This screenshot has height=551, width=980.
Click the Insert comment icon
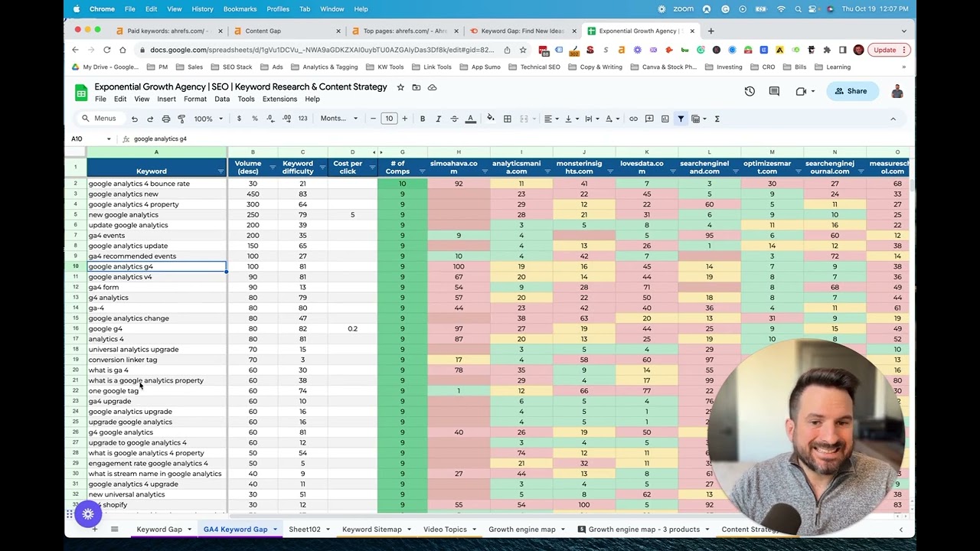[649, 119]
